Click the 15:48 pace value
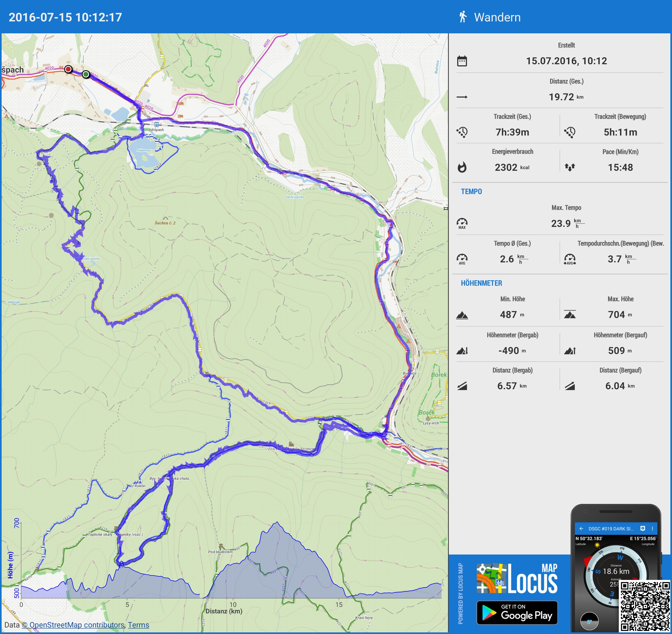672x634 pixels. coord(620,167)
